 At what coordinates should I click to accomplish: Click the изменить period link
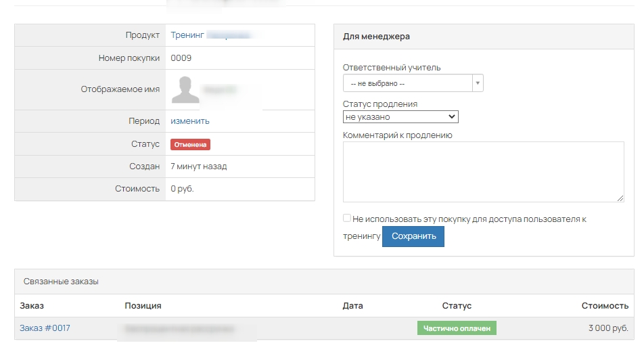click(190, 121)
